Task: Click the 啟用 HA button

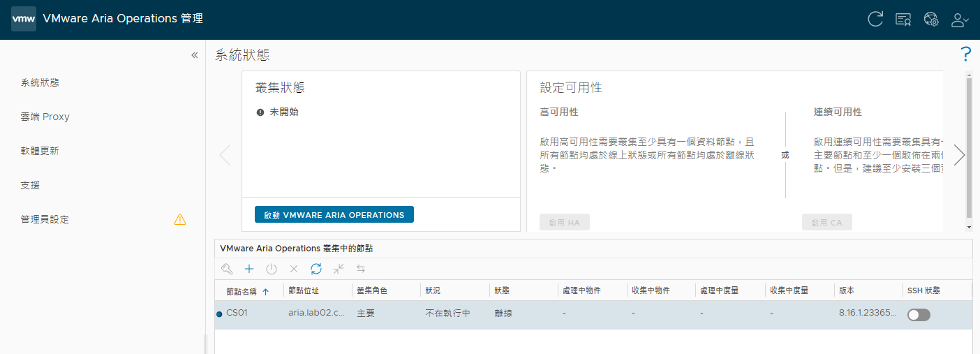Action: pyautogui.click(x=565, y=223)
